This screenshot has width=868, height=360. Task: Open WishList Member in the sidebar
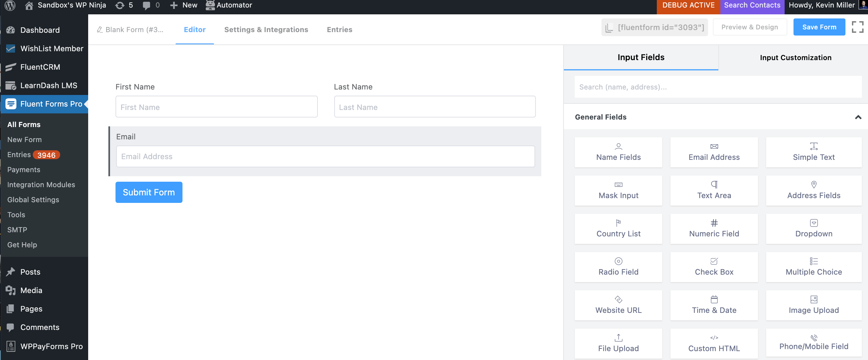click(44, 49)
